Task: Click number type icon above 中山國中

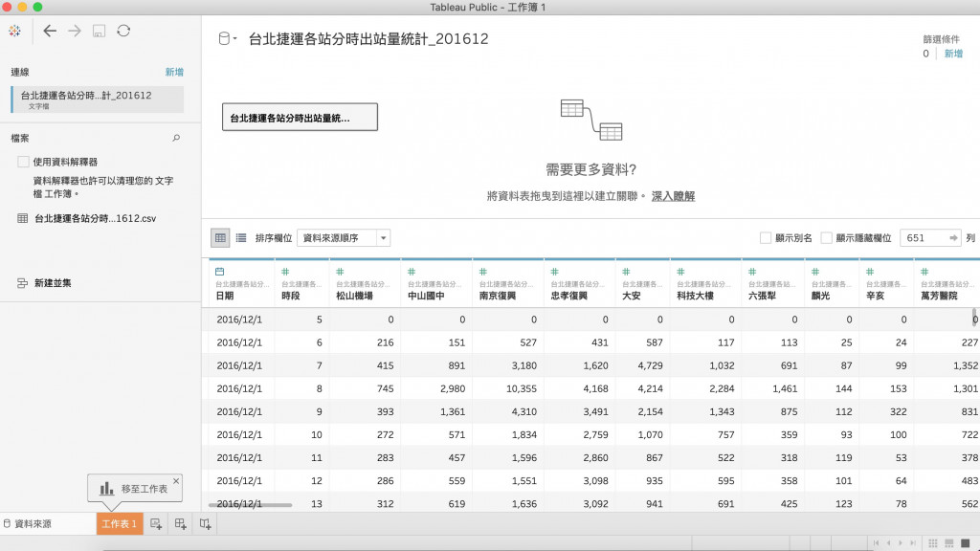Action: [x=412, y=272]
